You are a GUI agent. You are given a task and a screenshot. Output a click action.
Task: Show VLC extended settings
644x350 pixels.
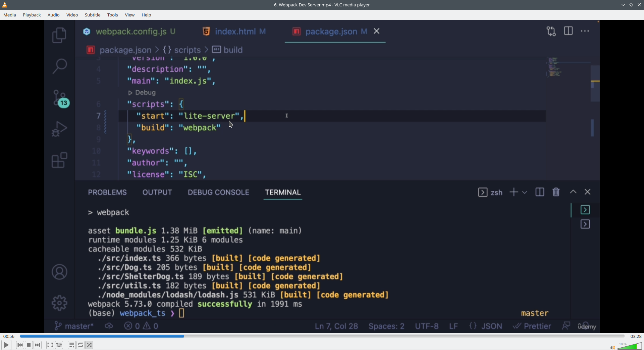pyautogui.click(x=59, y=345)
